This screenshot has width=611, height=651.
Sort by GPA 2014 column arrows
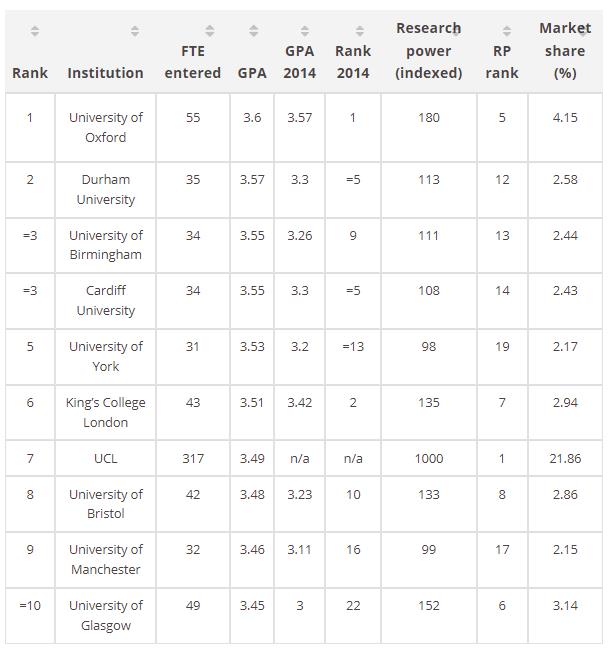tap(305, 31)
